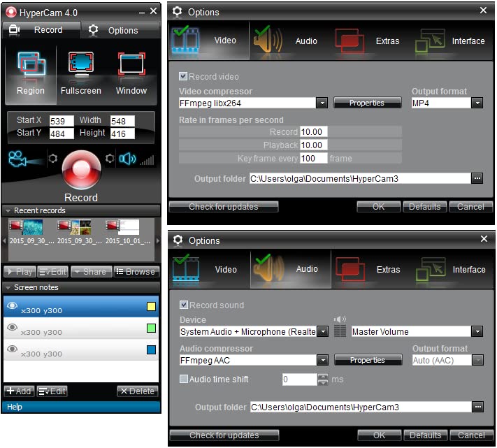
Task: Click blue color swatch of third note
Action: point(151,349)
